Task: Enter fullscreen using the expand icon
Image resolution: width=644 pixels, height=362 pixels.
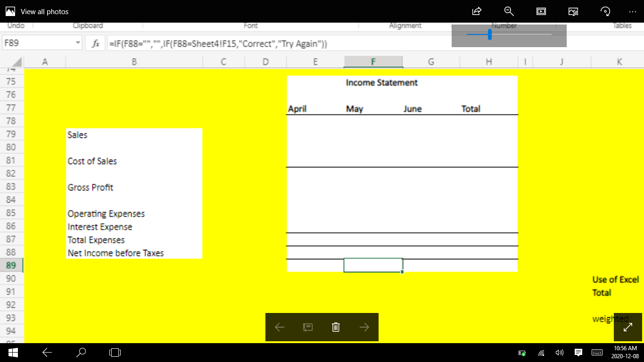Action: coord(627,327)
